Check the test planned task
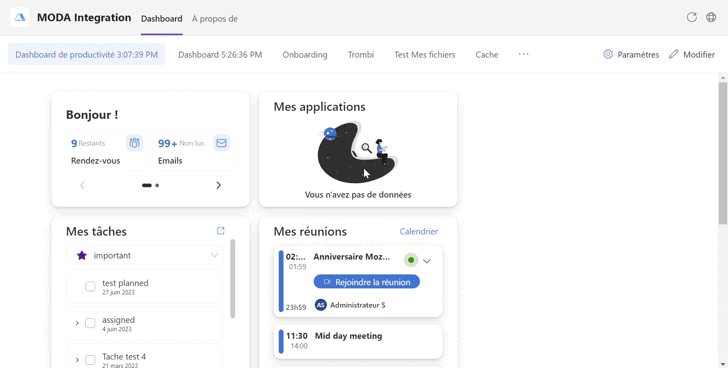Image resolution: width=728 pixels, height=368 pixels. [x=90, y=286]
